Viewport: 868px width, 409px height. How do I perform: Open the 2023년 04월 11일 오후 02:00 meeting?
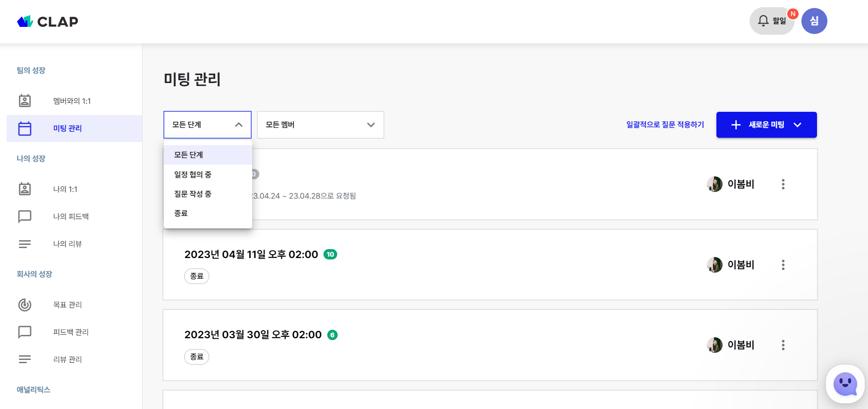point(251,254)
